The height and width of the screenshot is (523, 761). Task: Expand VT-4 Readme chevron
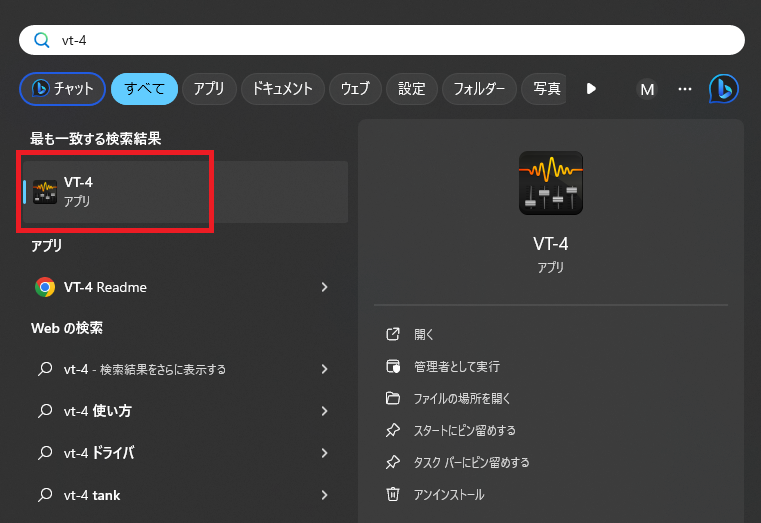click(x=324, y=287)
